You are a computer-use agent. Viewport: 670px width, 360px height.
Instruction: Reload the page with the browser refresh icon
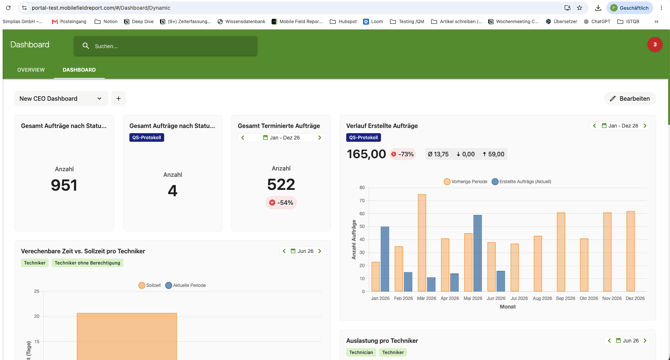click(x=8, y=8)
